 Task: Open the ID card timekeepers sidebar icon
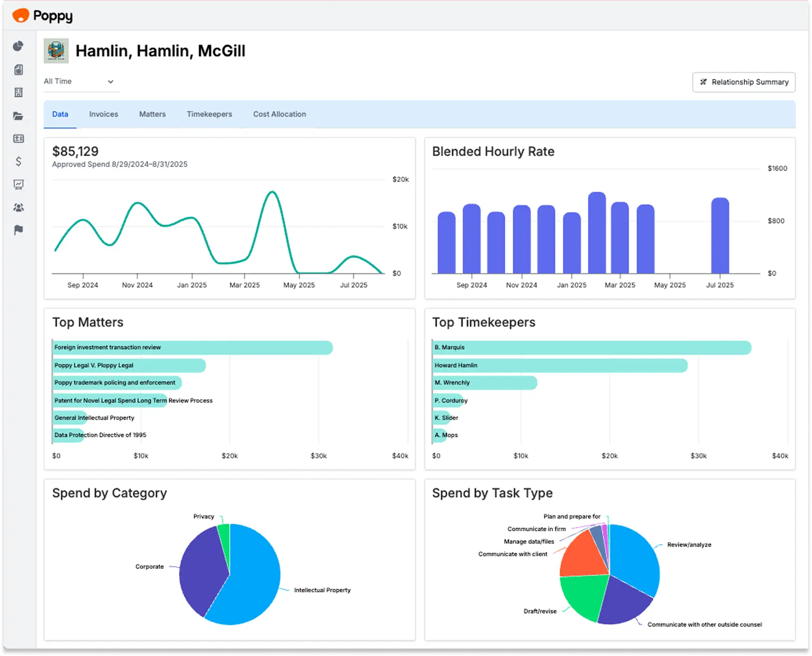click(x=19, y=138)
